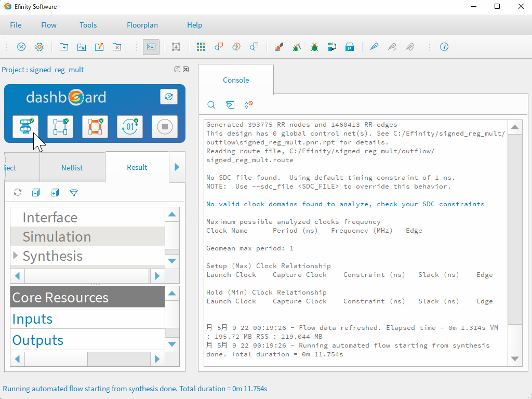Click the Close Project toolbar icon
The image size is (532, 399).
(21, 47)
